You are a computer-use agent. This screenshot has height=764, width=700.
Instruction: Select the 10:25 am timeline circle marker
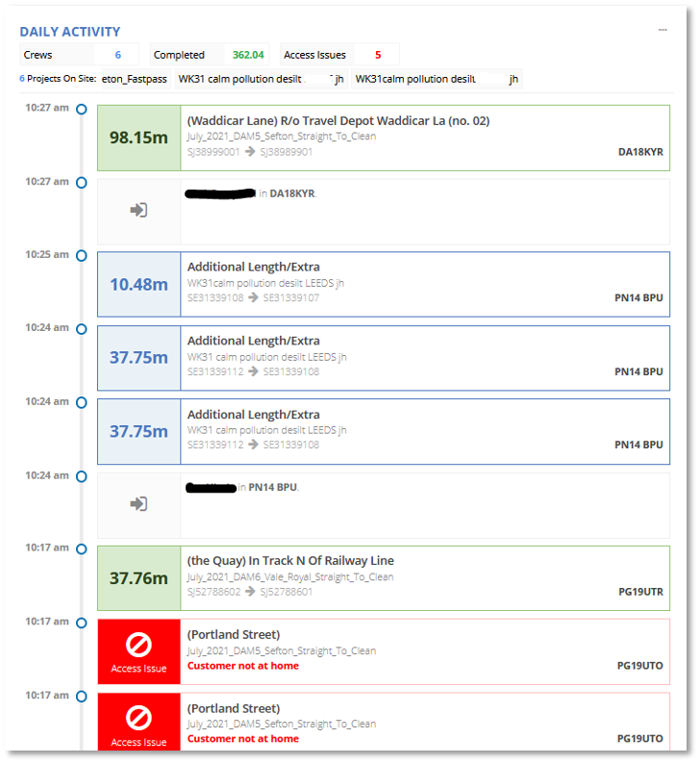point(82,256)
